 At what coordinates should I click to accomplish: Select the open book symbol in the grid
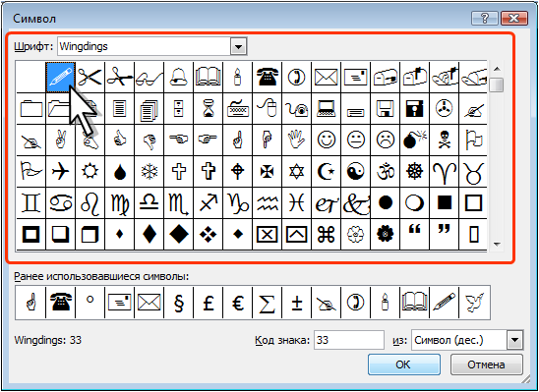[x=208, y=78]
